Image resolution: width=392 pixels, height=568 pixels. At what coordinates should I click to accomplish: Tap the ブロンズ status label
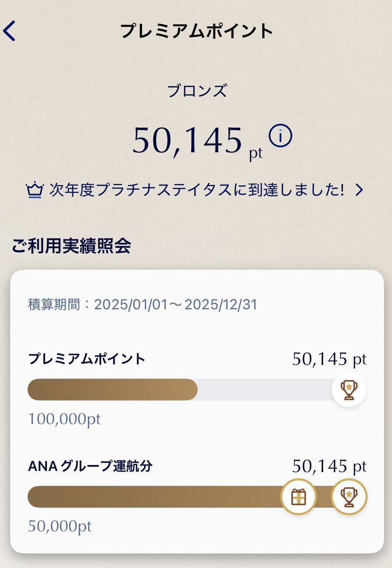tap(196, 91)
